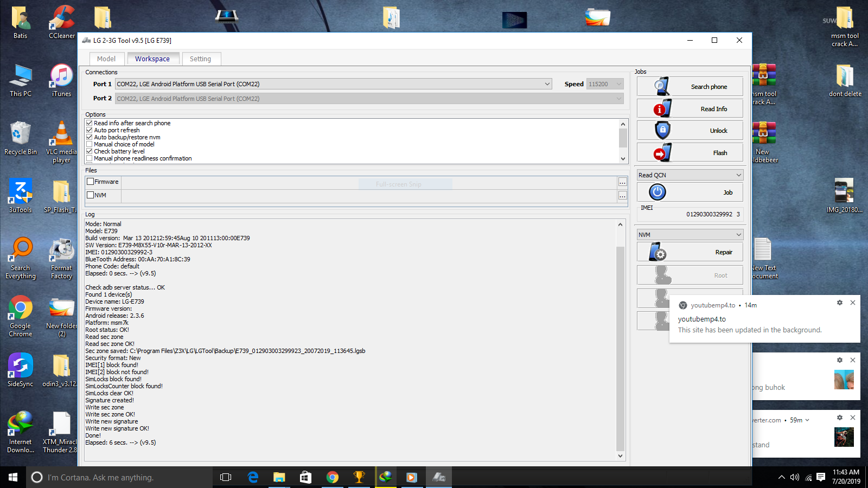Click the Log panel scrollbar down arrow
868x488 pixels.
pyautogui.click(x=621, y=456)
